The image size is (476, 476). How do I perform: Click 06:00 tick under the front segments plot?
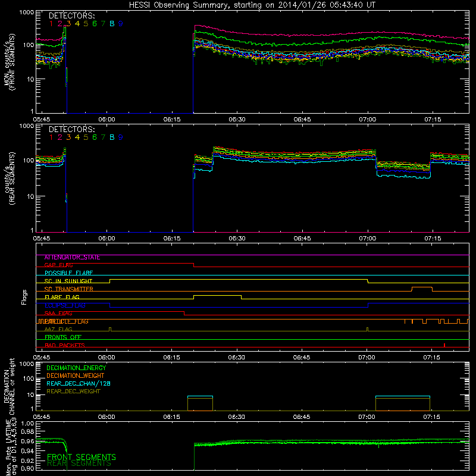pyautogui.click(x=107, y=120)
